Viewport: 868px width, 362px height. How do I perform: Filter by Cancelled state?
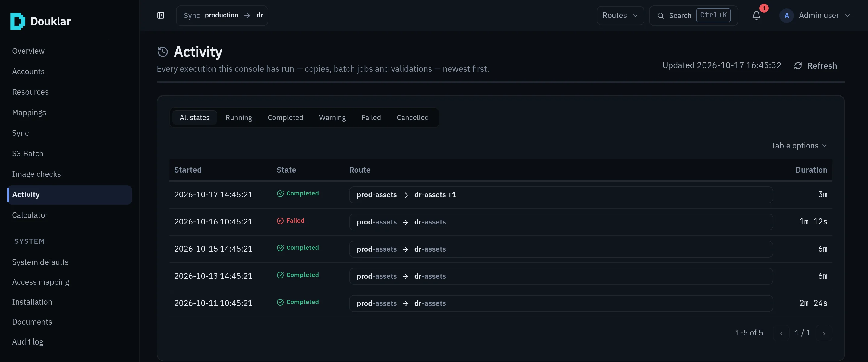click(x=412, y=118)
